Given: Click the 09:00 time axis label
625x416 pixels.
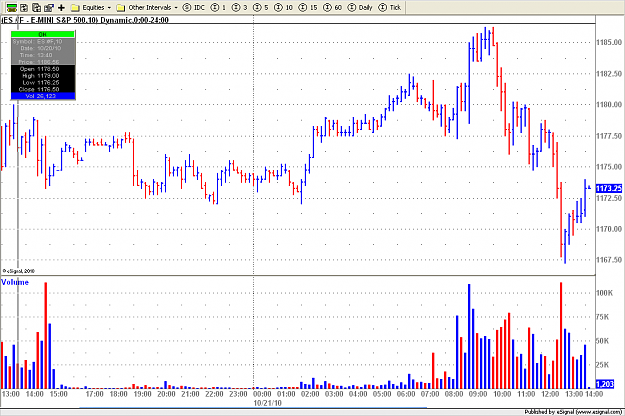Looking at the screenshot, I should (478, 394).
